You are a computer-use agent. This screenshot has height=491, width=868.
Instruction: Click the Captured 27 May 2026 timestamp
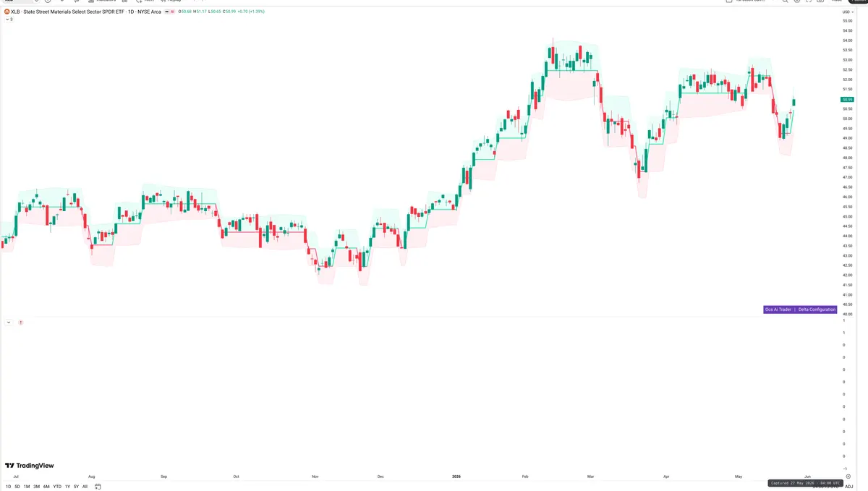[805, 482]
